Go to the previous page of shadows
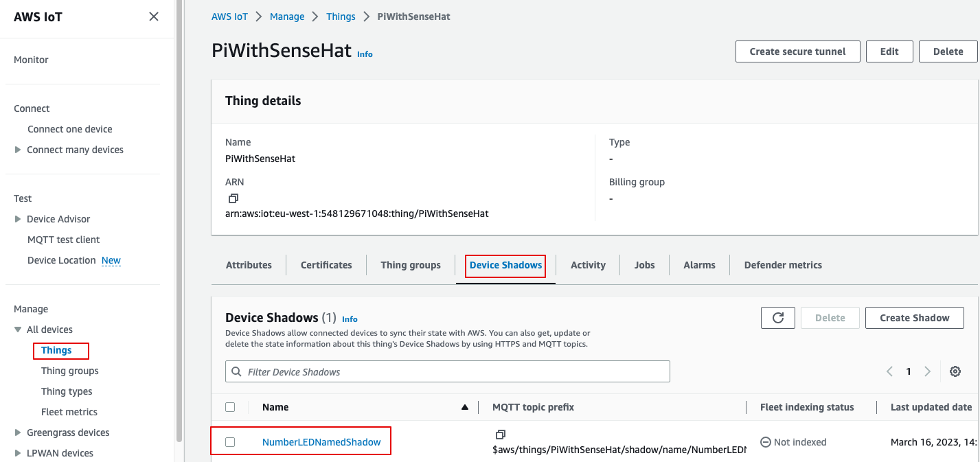Viewport: 980px width, 462px height. (x=889, y=371)
